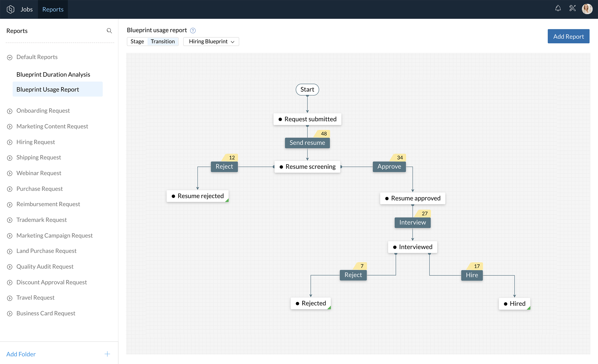Click the Send resume transition
Screen dimensions: 598x364
pyautogui.click(x=307, y=143)
